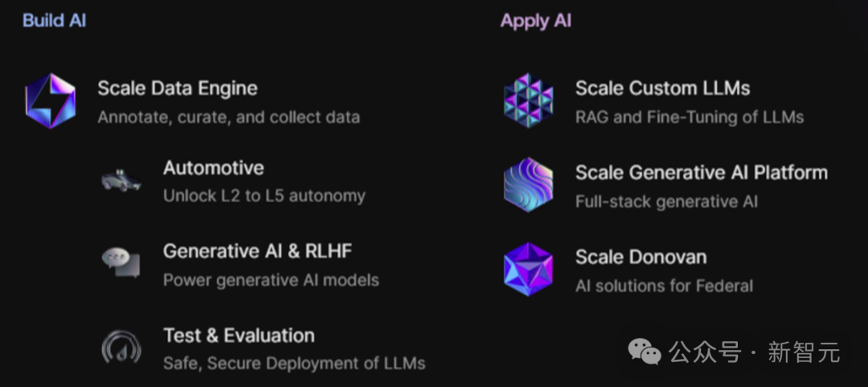Click the Scale Data Engine lightning hexagon icon
Screen dimensions: 868x387
[51, 101]
